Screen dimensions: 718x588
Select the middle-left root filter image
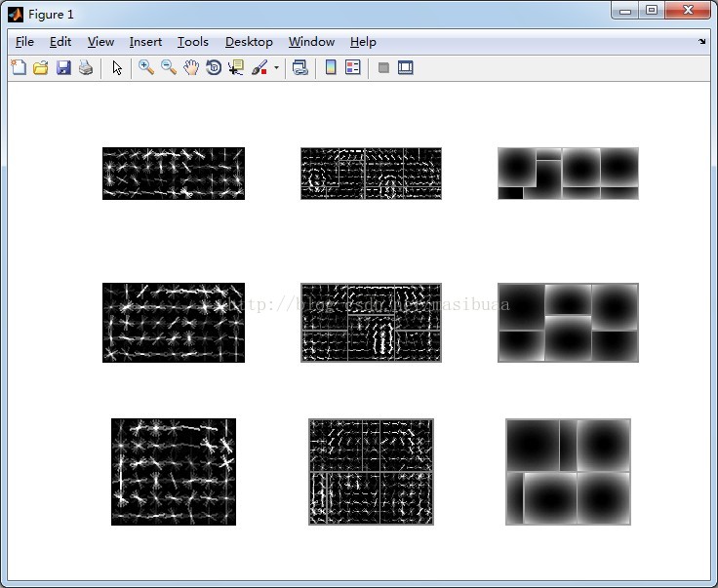pyautogui.click(x=174, y=323)
